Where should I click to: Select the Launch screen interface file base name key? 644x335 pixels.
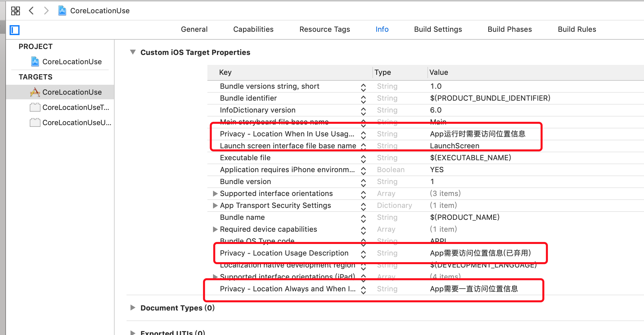tap(288, 146)
